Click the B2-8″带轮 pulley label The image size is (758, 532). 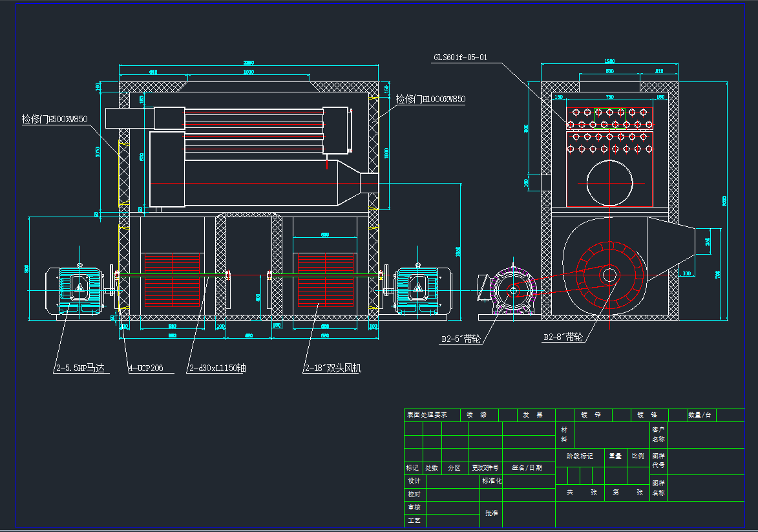click(563, 337)
